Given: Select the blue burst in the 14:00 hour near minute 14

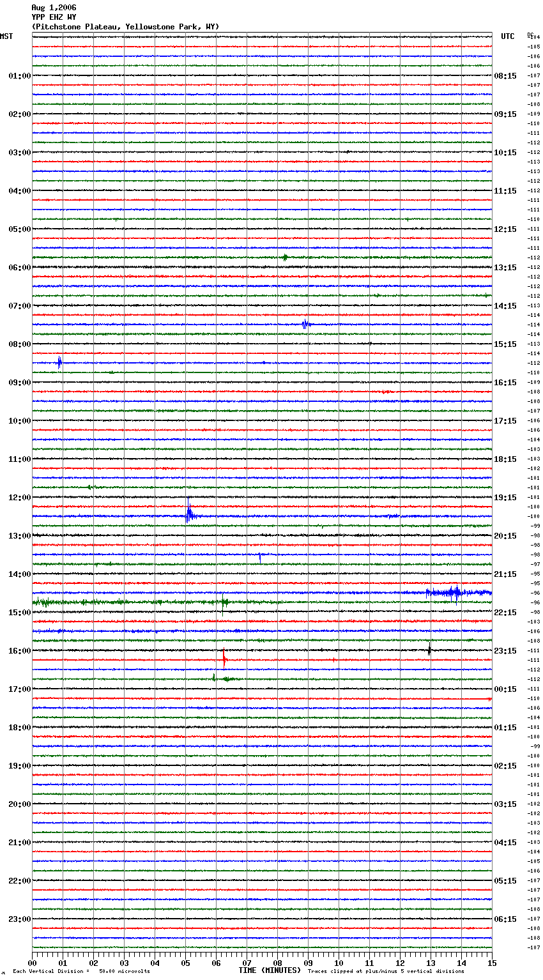Looking at the screenshot, I should [x=457, y=593].
